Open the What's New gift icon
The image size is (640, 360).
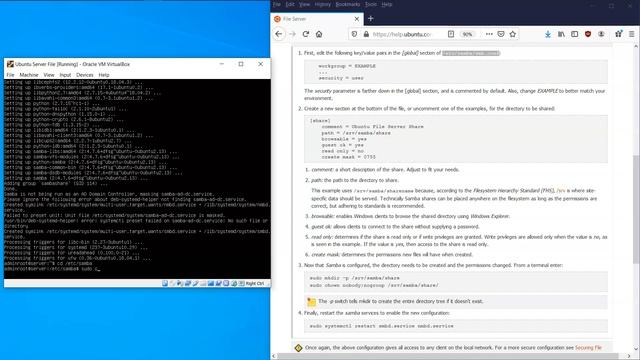[x=618, y=34]
